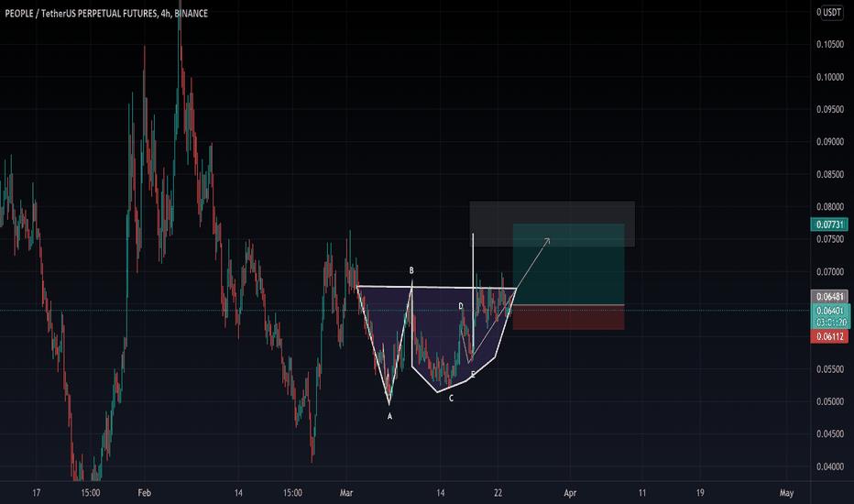Select pattern point label A
The height and width of the screenshot is (504, 854).
389,416
